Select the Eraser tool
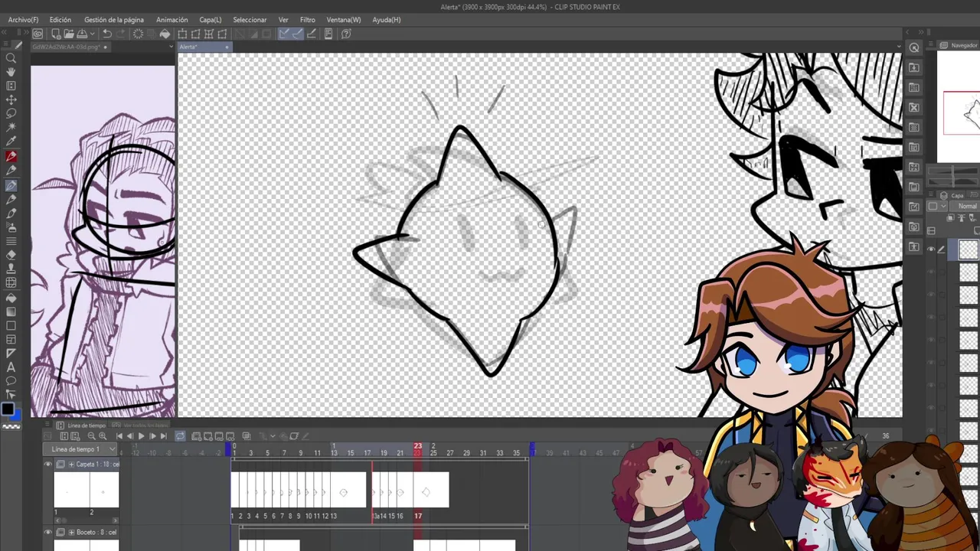This screenshot has width=980, height=551. 11,255
